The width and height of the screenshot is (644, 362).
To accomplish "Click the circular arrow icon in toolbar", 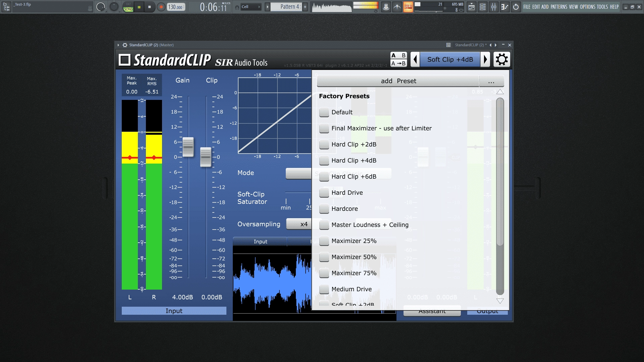I will (x=516, y=7).
